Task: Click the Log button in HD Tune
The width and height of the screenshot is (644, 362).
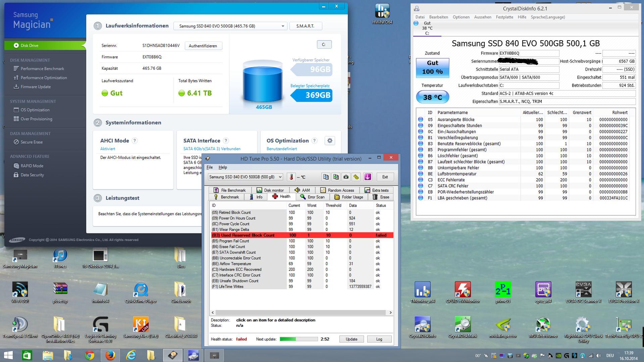Action: [379, 339]
